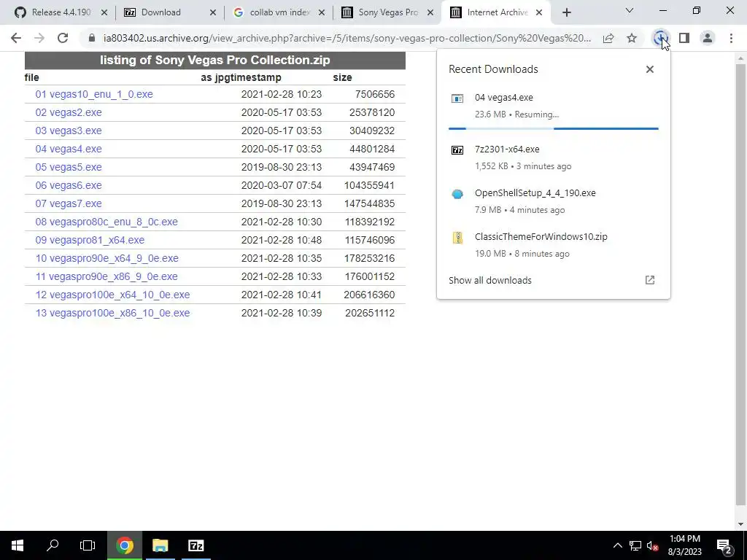Download 07 vegas7.exe
This screenshot has width=747, height=560.
(69, 203)
